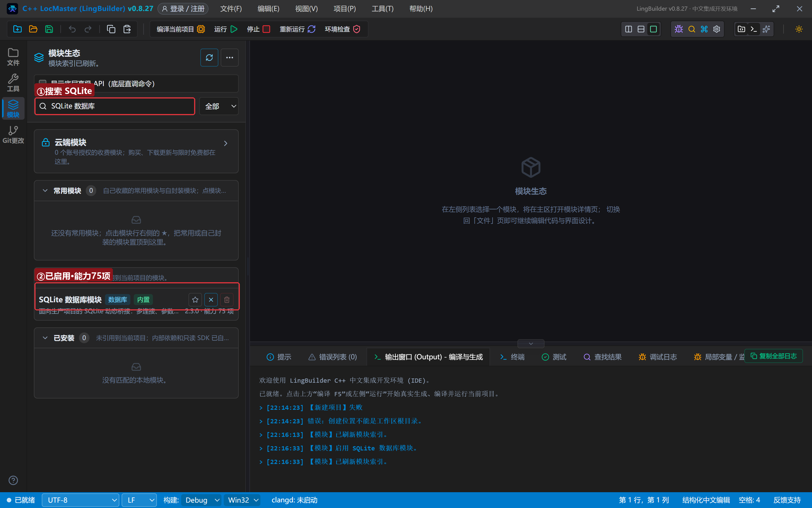
Task: Click 复制全部日志 button
Action: point(774,356)
